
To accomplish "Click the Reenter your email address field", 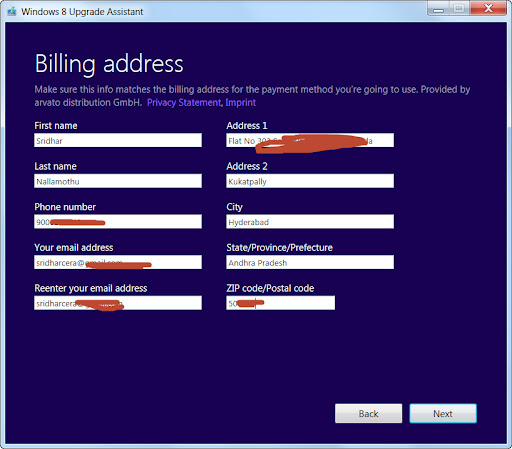I will (118, 303).
